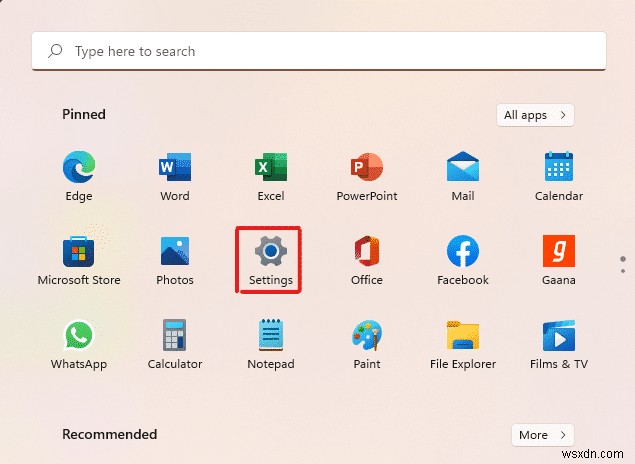Click the 'Type here to search' field
The height and width of the screenshot is (464, 635).
(319, 51)
